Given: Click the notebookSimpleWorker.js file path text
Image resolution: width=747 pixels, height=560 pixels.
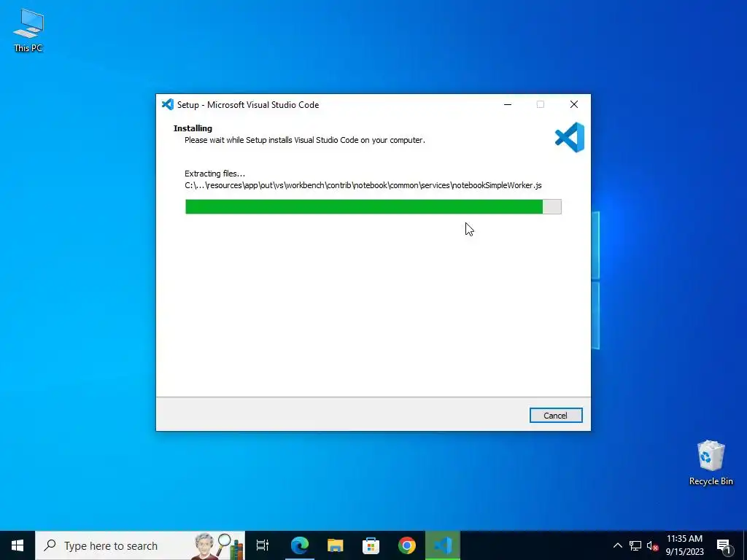Looking at the screenshot, I should [363, 185].
